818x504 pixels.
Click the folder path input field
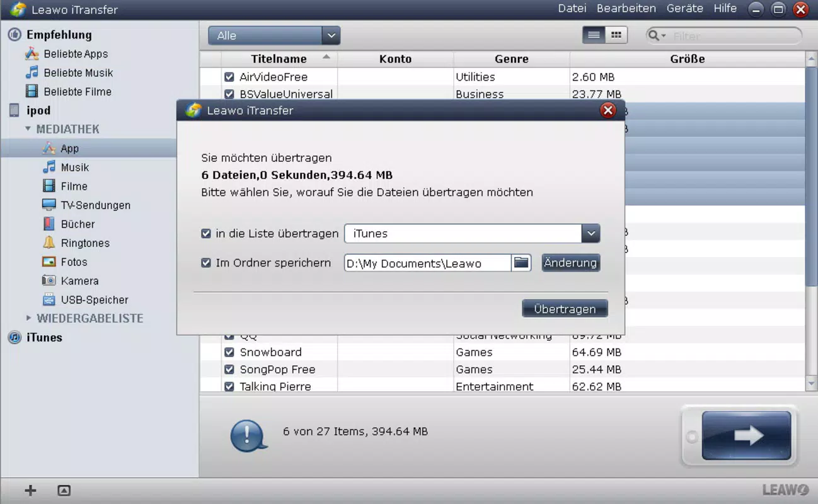(x=427, y=263)
